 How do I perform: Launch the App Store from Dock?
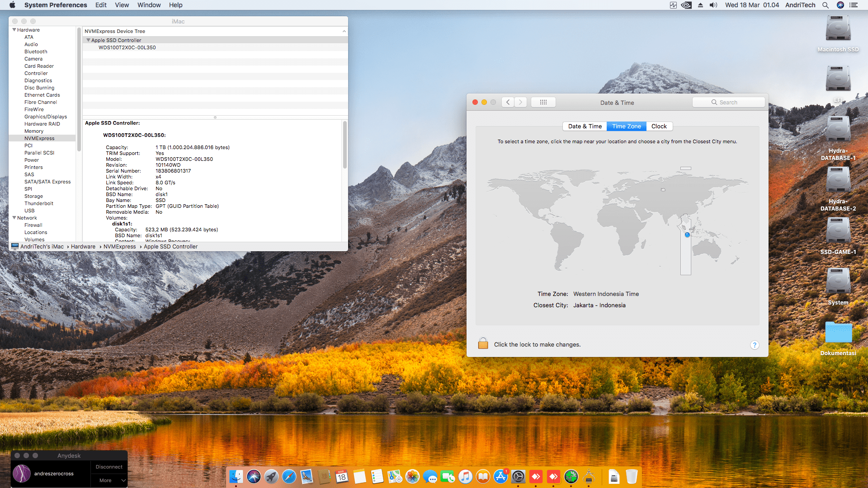pos(500,476)
